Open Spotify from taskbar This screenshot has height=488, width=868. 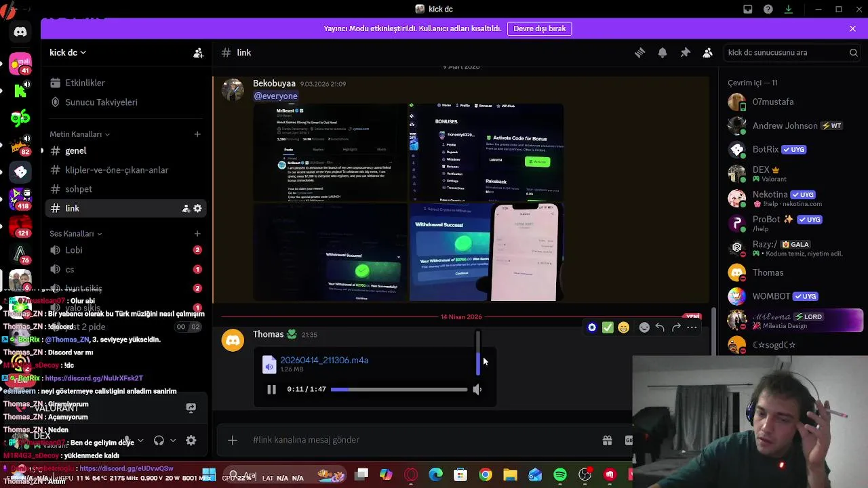[x=560, y=475]
